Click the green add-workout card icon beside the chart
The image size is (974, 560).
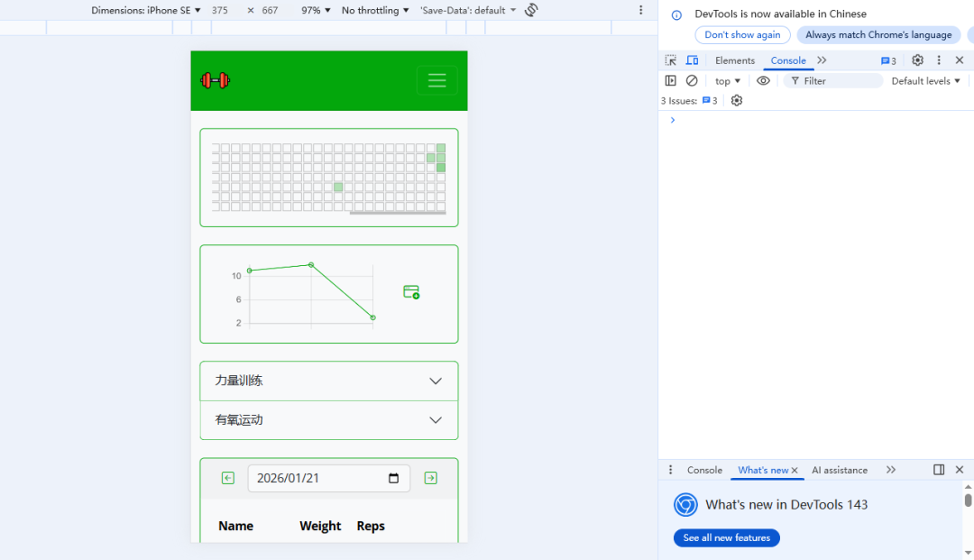click(411, 292)
